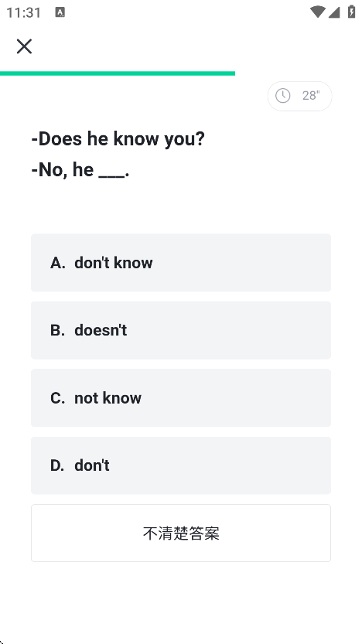The image size is (362, 644).
Task: Tap the cellular signal icon
Action: 334,12
